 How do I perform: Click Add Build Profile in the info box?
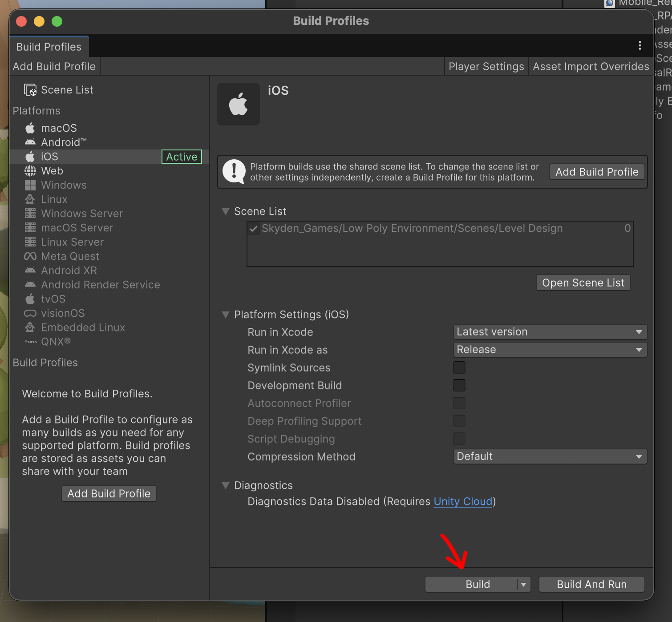[x=597, y=172]
